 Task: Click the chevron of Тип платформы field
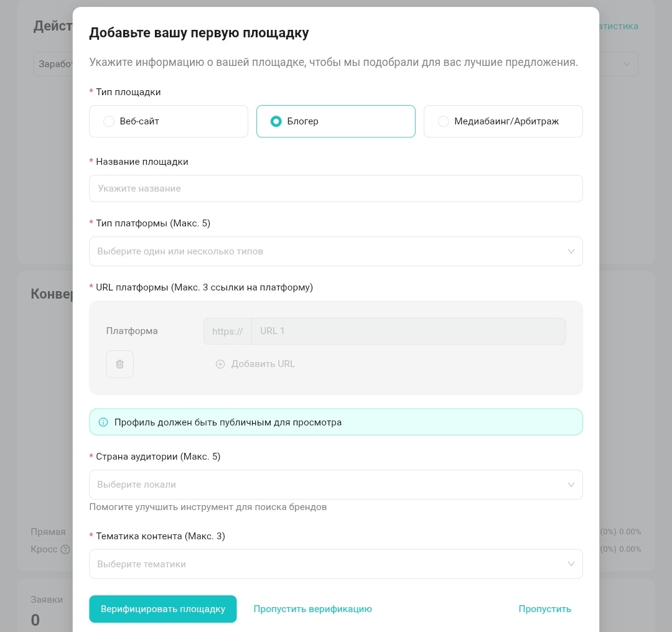(571, 251)
